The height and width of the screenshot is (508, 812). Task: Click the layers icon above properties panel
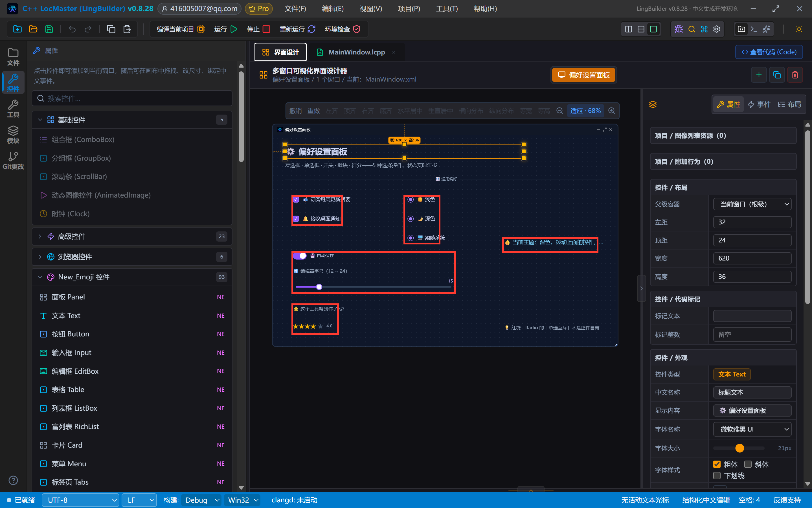pyautogui.click(x=653, y=104)
